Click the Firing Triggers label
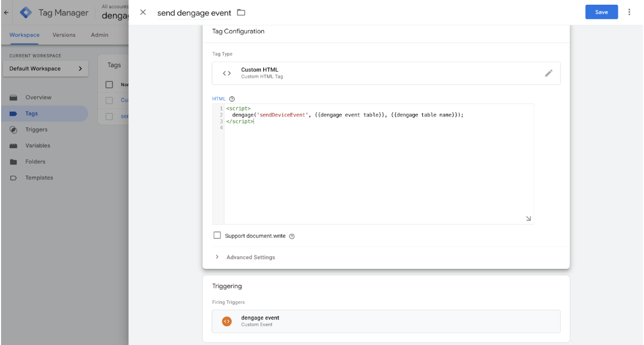Viewport: 644px width, 345px height. 228,302
